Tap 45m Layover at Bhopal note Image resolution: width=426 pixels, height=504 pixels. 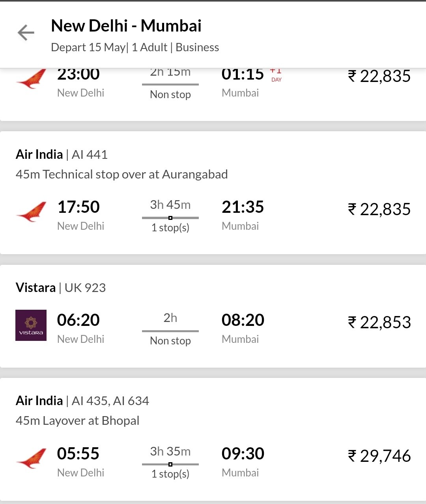point(77,420)
